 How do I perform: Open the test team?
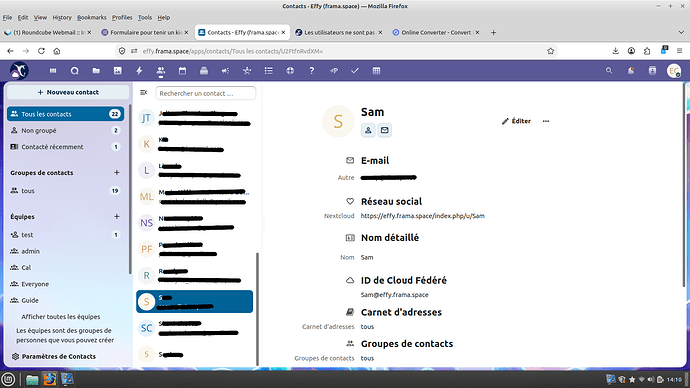(x=66, y=235)
